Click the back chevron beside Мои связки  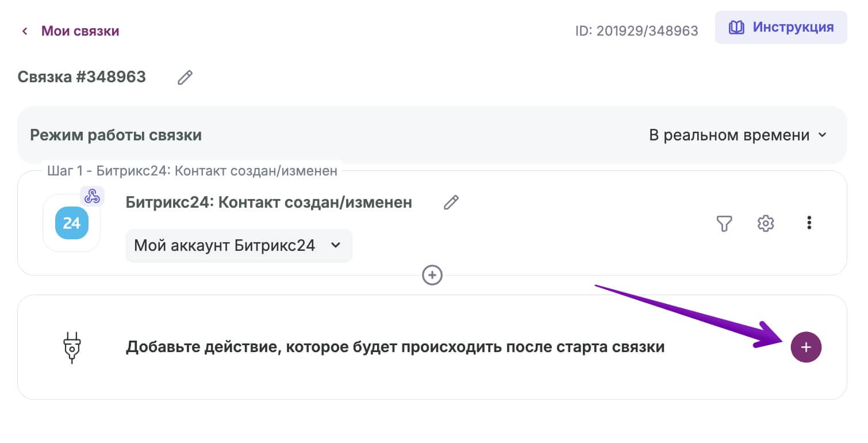pyautogui.click(x=24, y=31)
